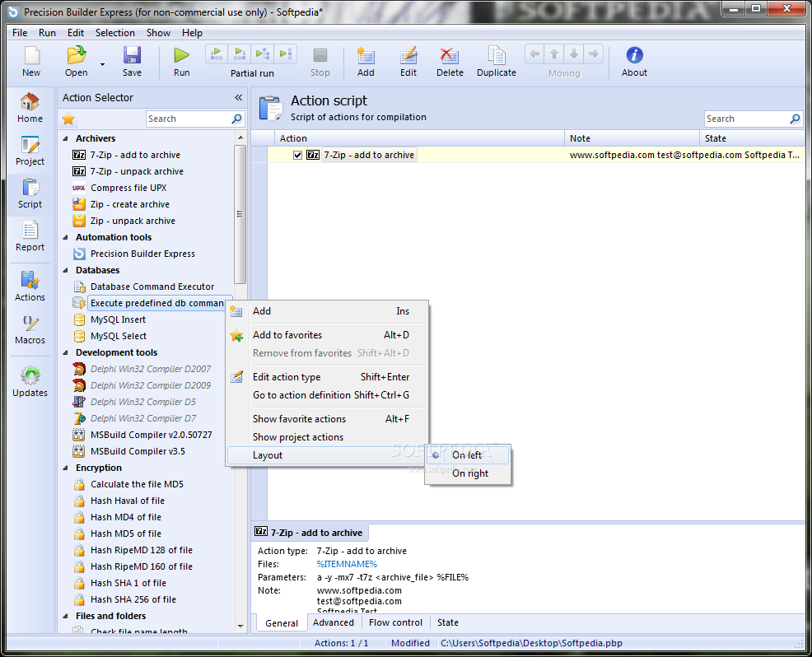Switch to the Advanced tab
The width and height of the screenshot is (812, 657).
[334, 622]
